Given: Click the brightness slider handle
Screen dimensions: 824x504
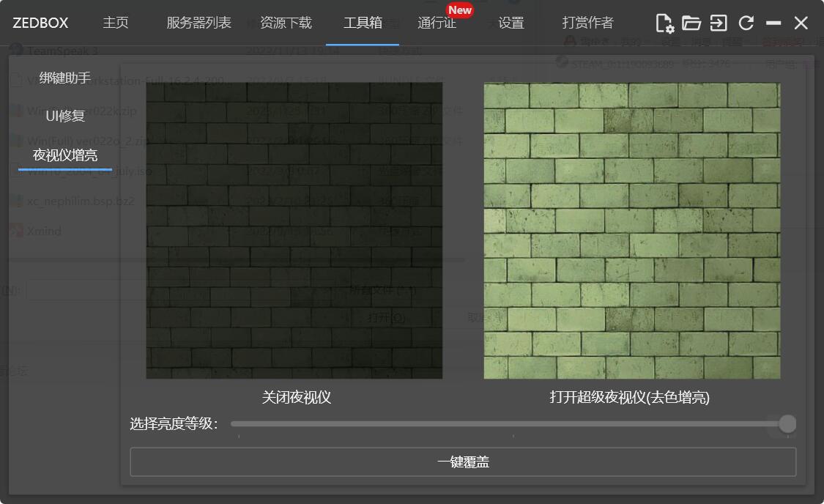Looking at the screenshot, I should pos(787,423).
